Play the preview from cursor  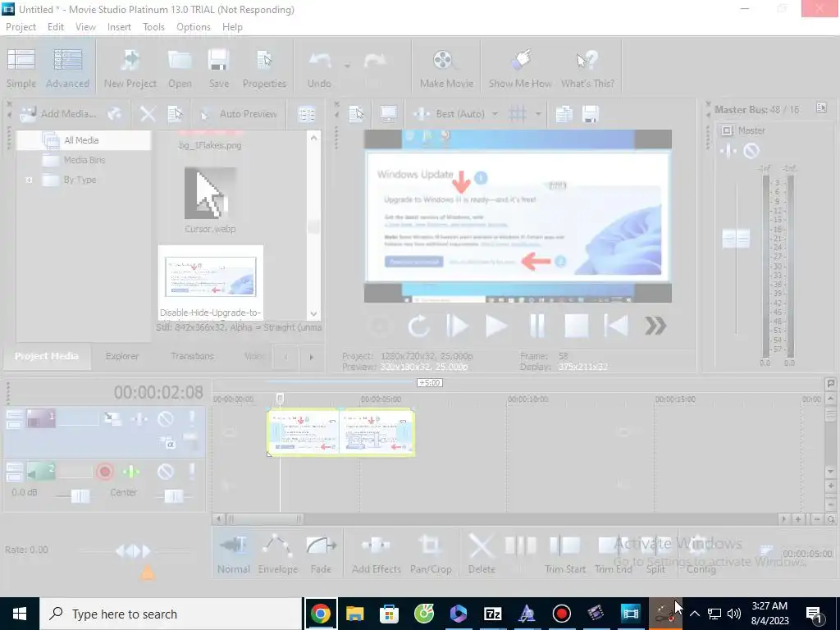tap(496, 326)
